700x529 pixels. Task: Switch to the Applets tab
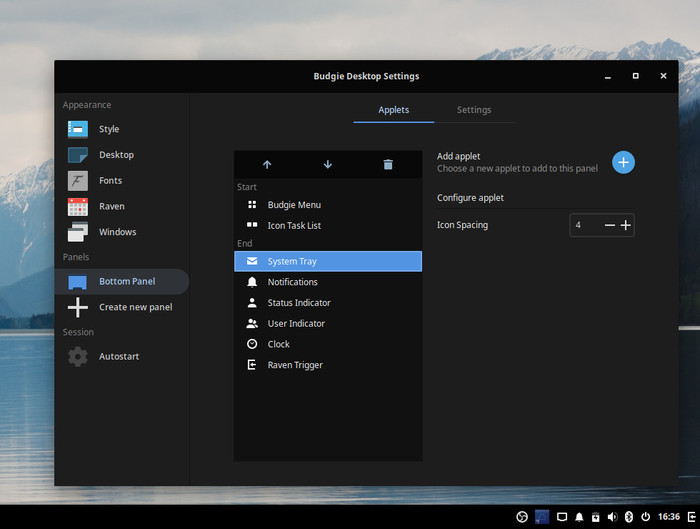pos(393,110)
